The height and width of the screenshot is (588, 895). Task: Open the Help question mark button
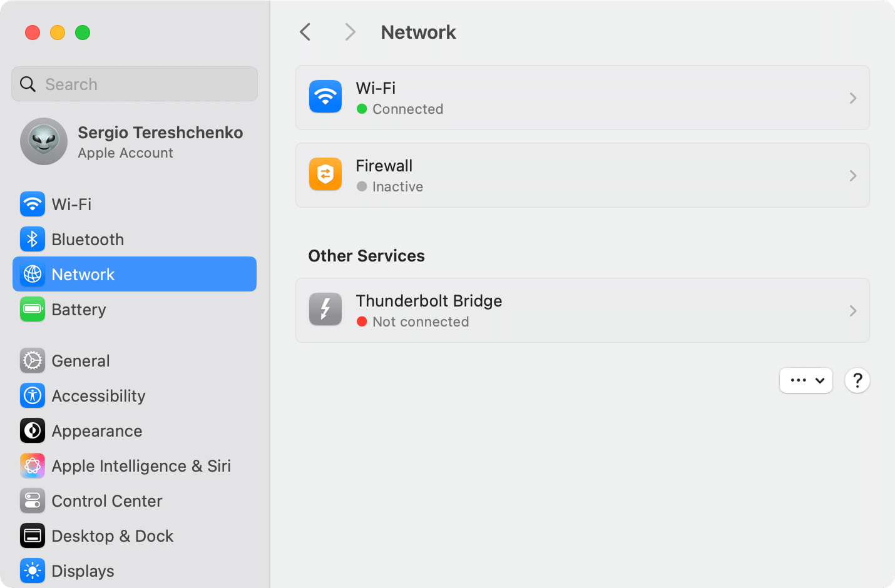[857, 380]
